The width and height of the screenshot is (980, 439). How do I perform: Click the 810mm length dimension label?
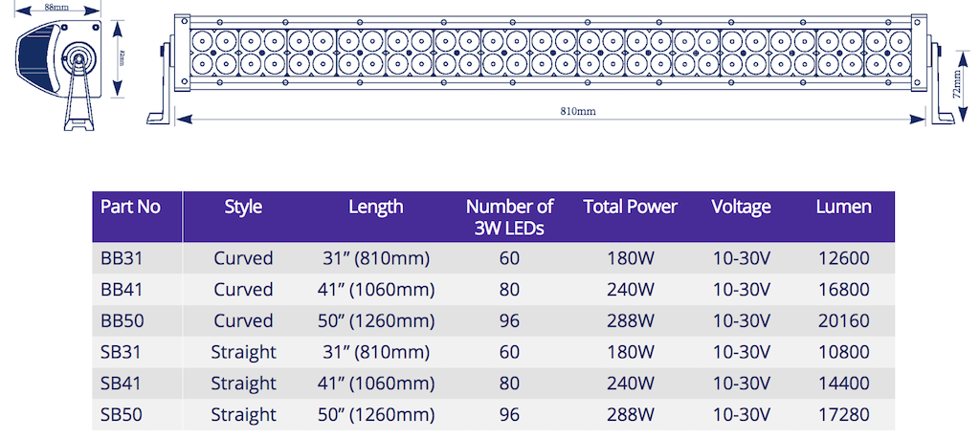click(578, 111)
